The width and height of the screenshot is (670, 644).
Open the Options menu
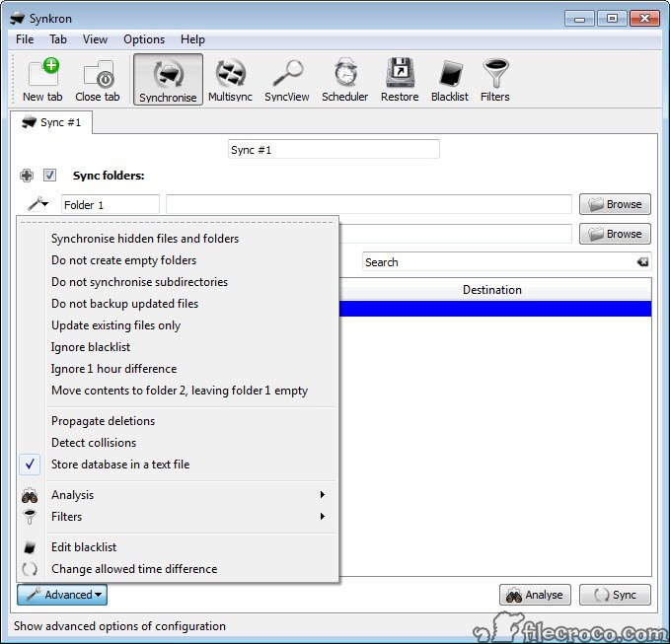[144, 39]
